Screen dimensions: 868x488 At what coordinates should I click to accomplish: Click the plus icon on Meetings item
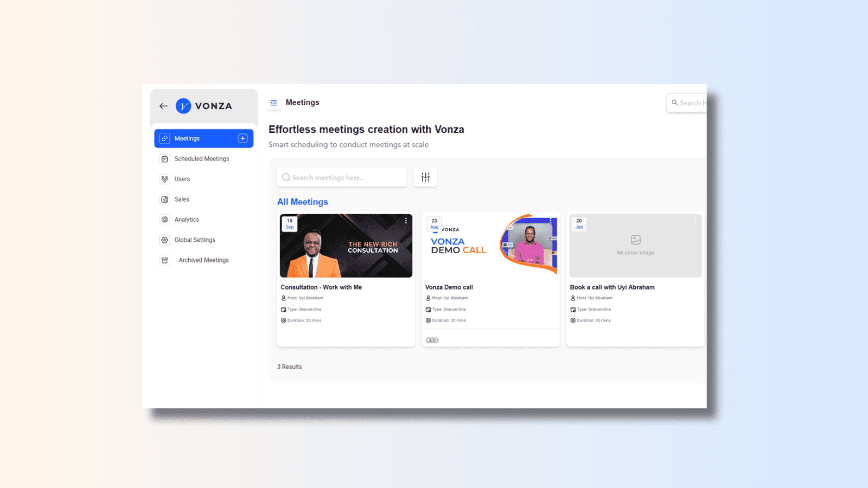click(242, 138)
